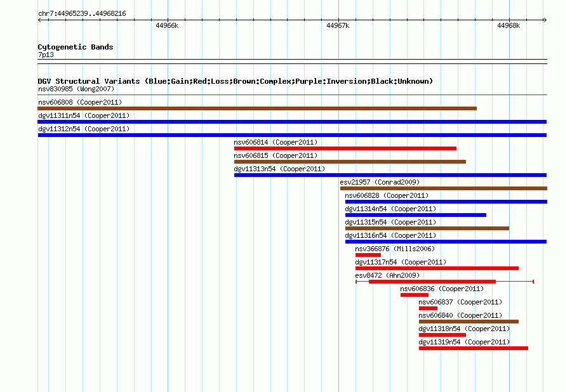Click the blue dgv11313n54 gain bar
The height and width of the screenshot is (392, 565).
click(390, 175)
